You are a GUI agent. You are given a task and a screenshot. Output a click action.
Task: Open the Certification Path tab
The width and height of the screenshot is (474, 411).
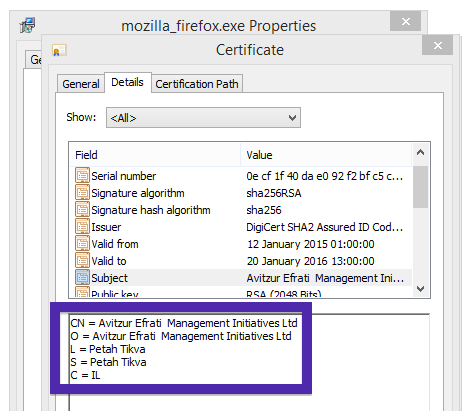coord(197,84)
